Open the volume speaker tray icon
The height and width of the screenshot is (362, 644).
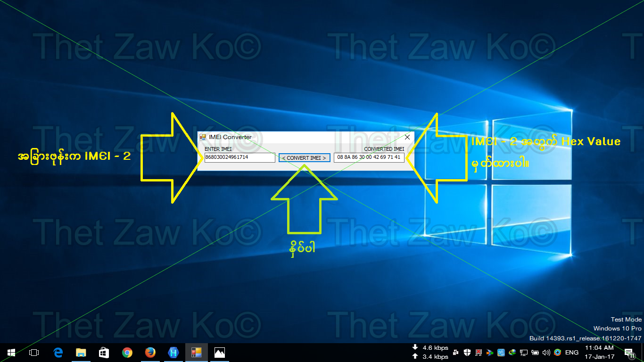[546, 353]
